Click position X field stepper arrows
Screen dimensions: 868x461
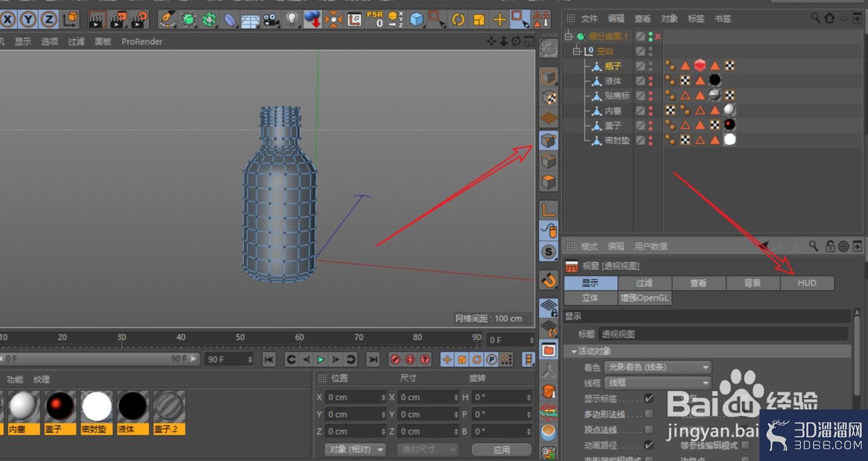(x=383, y=397)
